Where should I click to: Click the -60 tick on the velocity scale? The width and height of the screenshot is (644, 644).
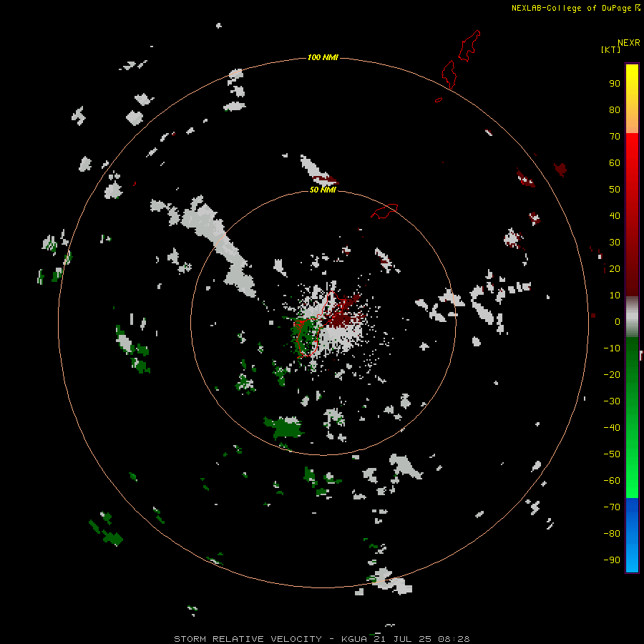(x=612, y=481)
